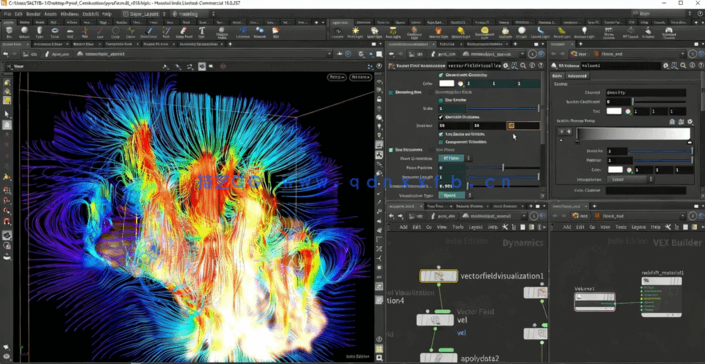
Task: Open the No cam viewport menu
Action: pyautogui.click(x=361, y=77)
